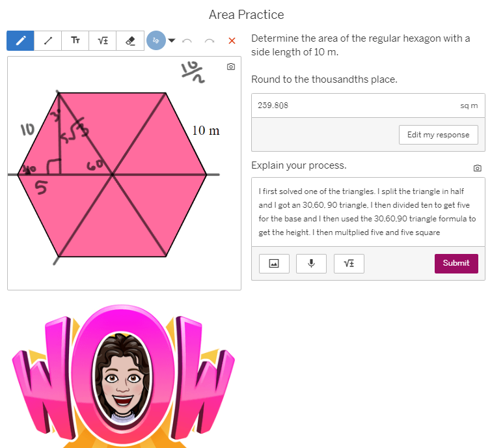Image resolution: width=490 pixels, height=448 pixels.
Task: Select the pencil drawing tool
Action: (x=20, y=40)
